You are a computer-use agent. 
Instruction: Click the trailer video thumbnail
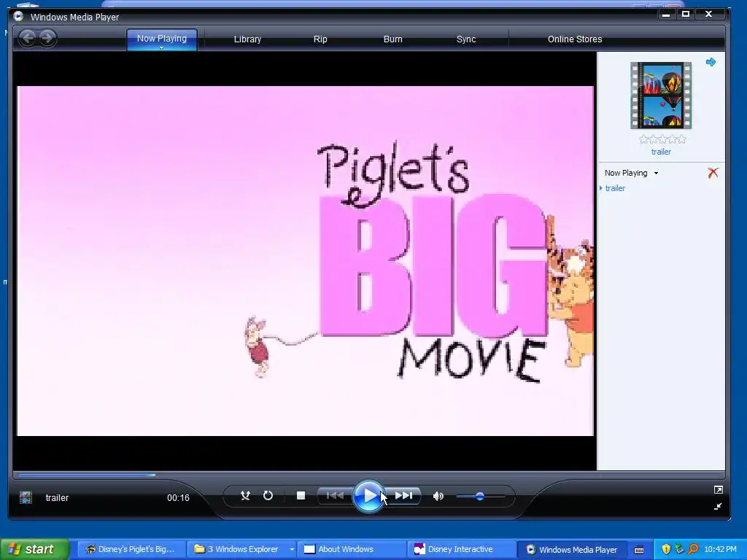coord(661,96)
